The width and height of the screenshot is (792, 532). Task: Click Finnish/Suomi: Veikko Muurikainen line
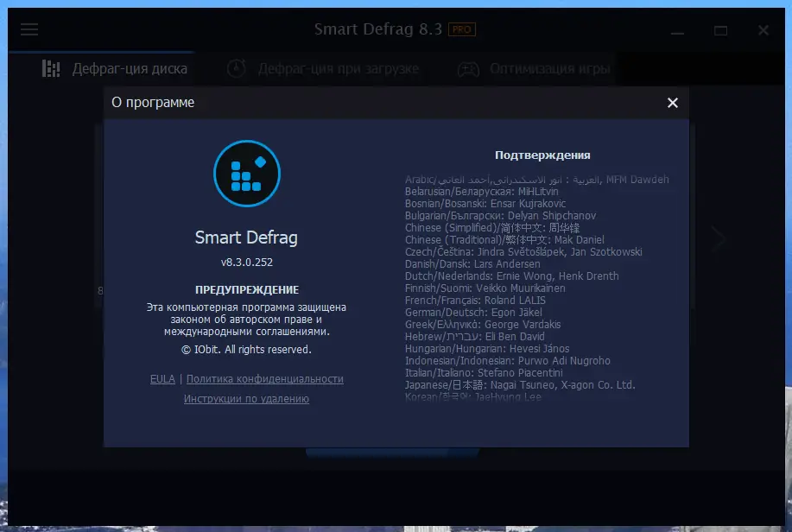485,288
